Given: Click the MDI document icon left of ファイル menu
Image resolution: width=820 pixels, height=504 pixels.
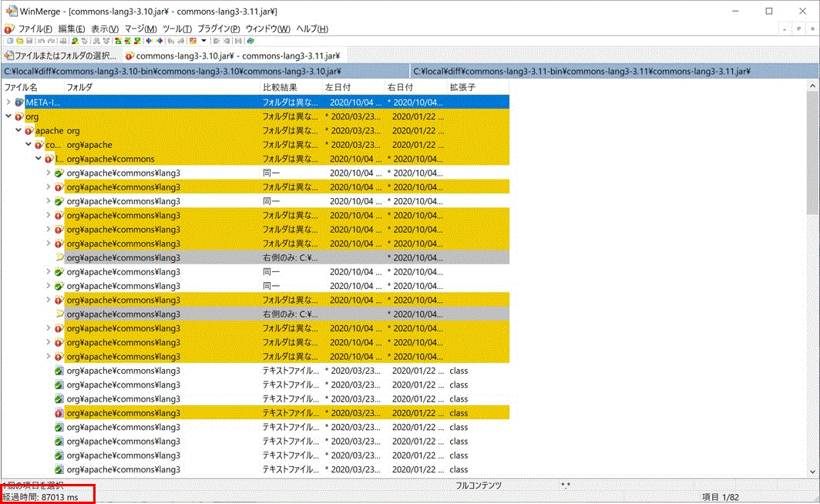Looking at the screenshot, I should pyautogui.click(x=8, y=29).
